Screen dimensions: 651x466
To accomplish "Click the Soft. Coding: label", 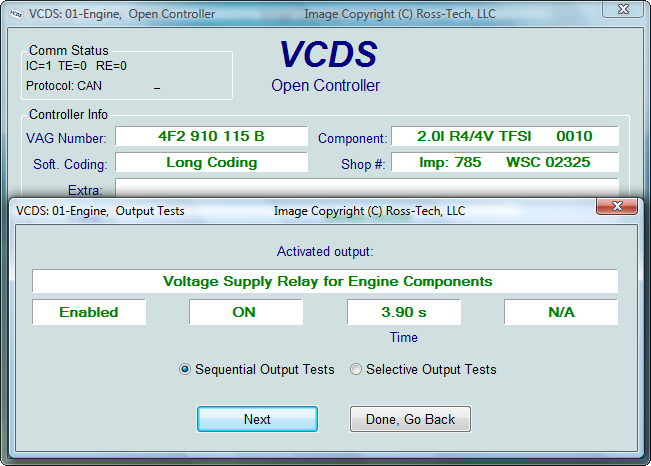I will pyautogui.click(x=70, y=164).
